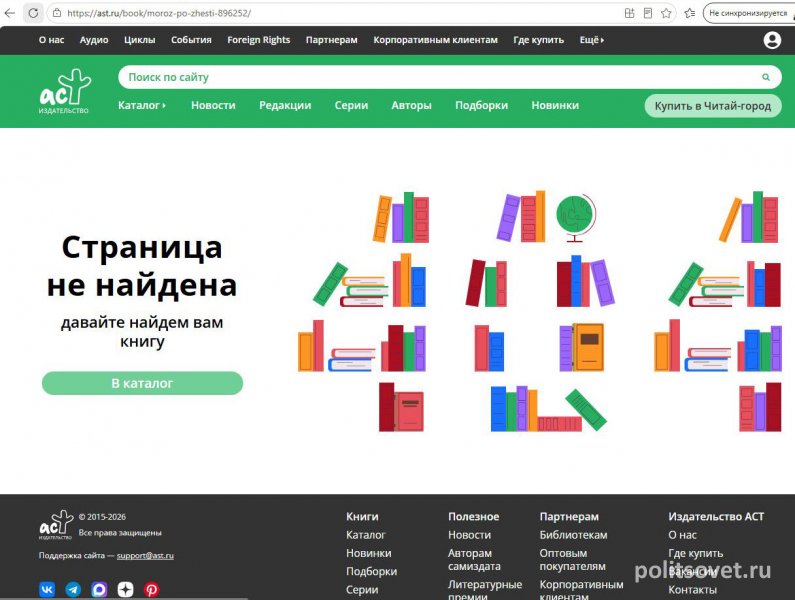Expand the Каталог dropdown in green navigation
This screenshot has width=795, height=600.
(142, 105)
